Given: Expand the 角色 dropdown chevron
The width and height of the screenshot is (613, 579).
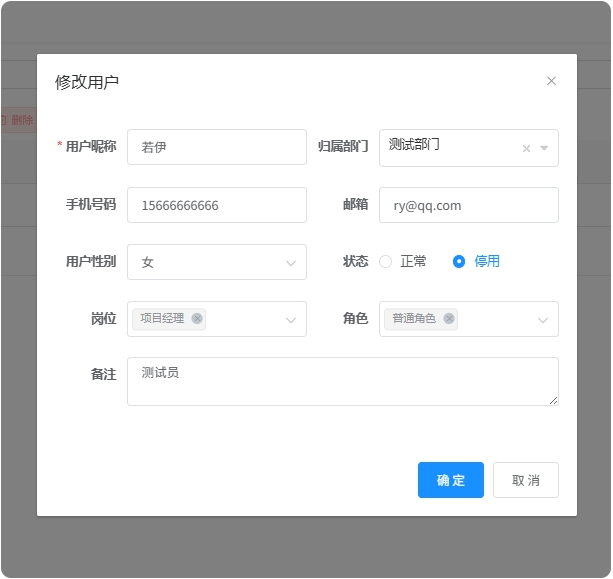Looking at the screenshot, I should coord(543,320).
